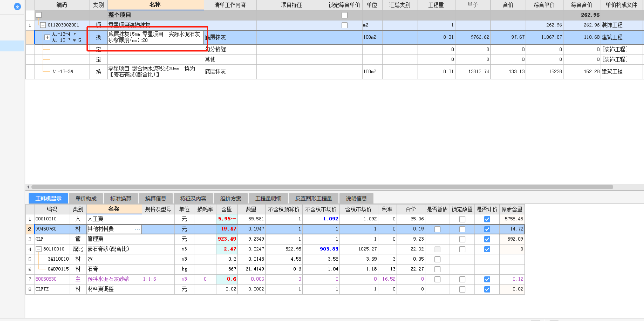Click market price 903.83 for 素石膏浆
This screenshot has width=644, height=321.
(x=321, y=249)
